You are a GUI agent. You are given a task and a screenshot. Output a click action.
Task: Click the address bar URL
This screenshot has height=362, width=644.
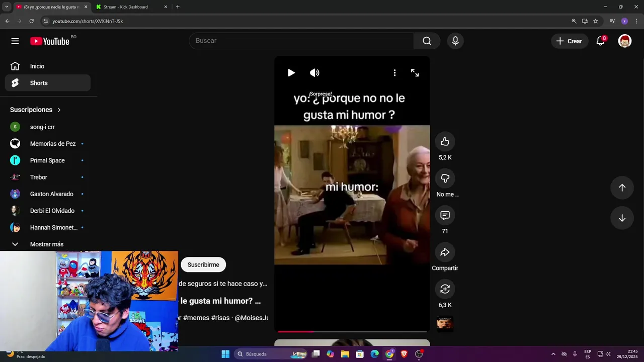[88, 21]
